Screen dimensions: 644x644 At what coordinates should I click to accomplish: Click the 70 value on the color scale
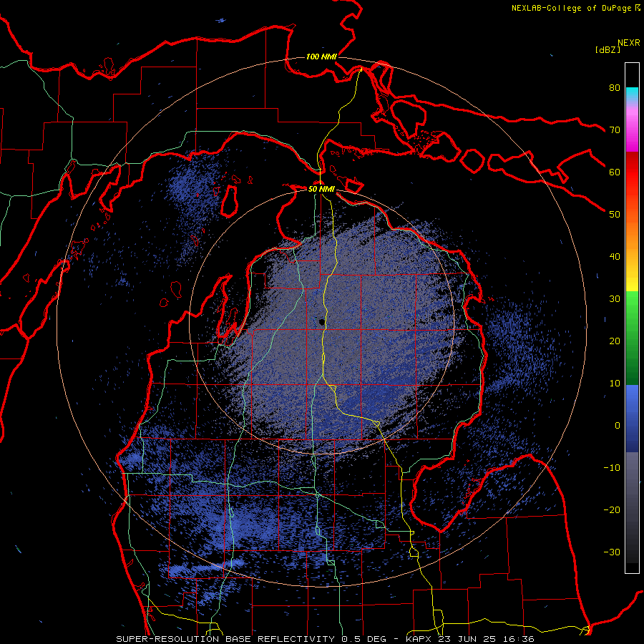click(615, 130)
